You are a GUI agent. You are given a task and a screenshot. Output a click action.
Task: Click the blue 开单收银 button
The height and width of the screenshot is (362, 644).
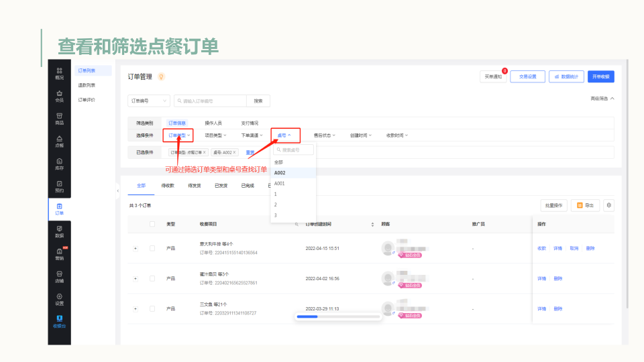tap(601, 76)
